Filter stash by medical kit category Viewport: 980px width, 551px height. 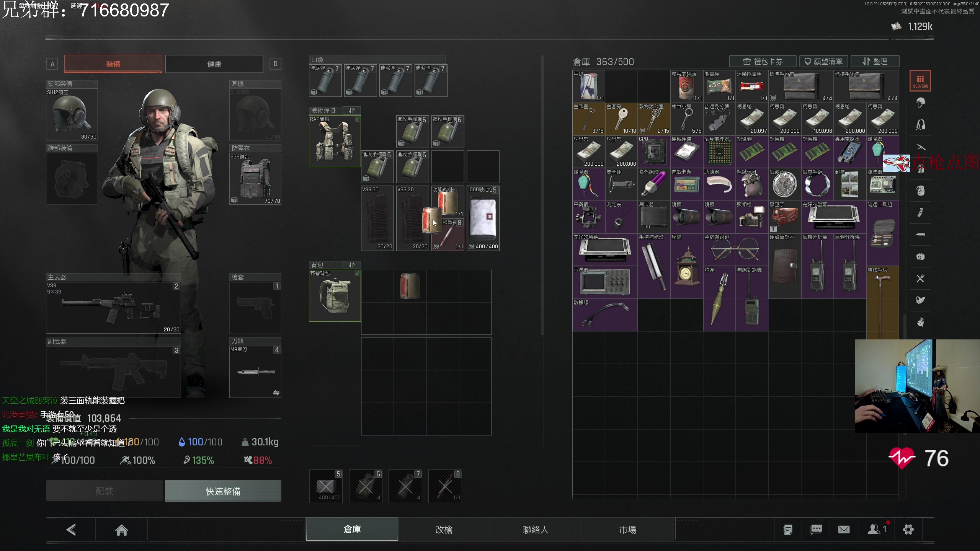pyautogui.click(x=920, y=256)
